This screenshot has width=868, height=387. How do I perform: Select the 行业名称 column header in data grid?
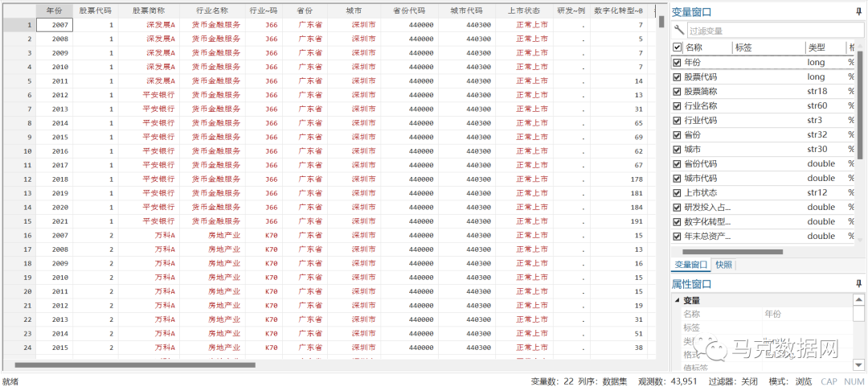click(x=212, y=10)
